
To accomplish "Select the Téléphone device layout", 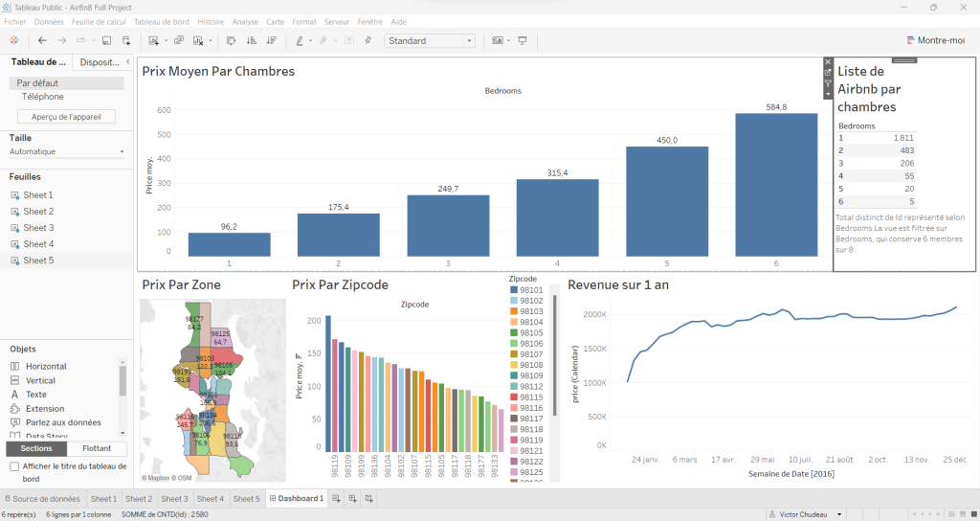I will point(42,97).
